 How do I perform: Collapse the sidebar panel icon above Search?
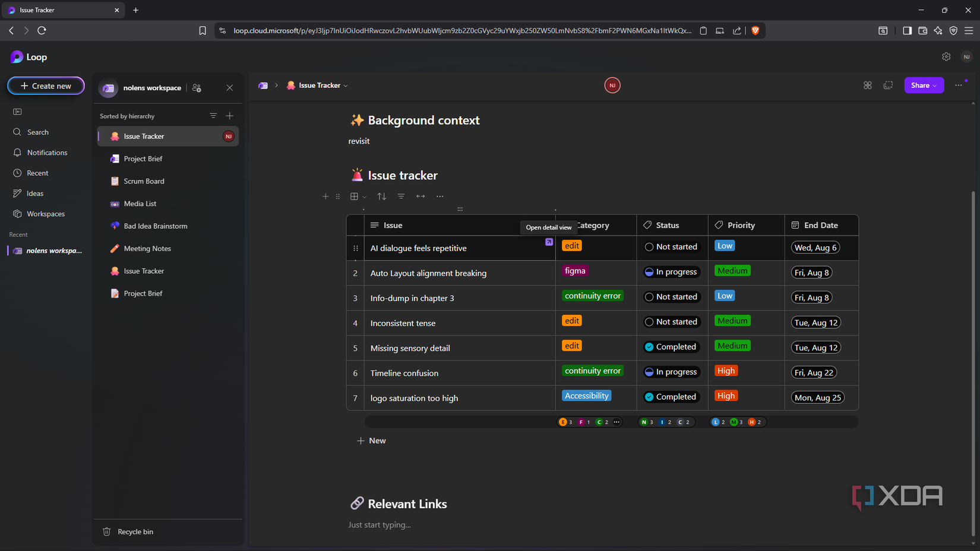coord(17,112)
